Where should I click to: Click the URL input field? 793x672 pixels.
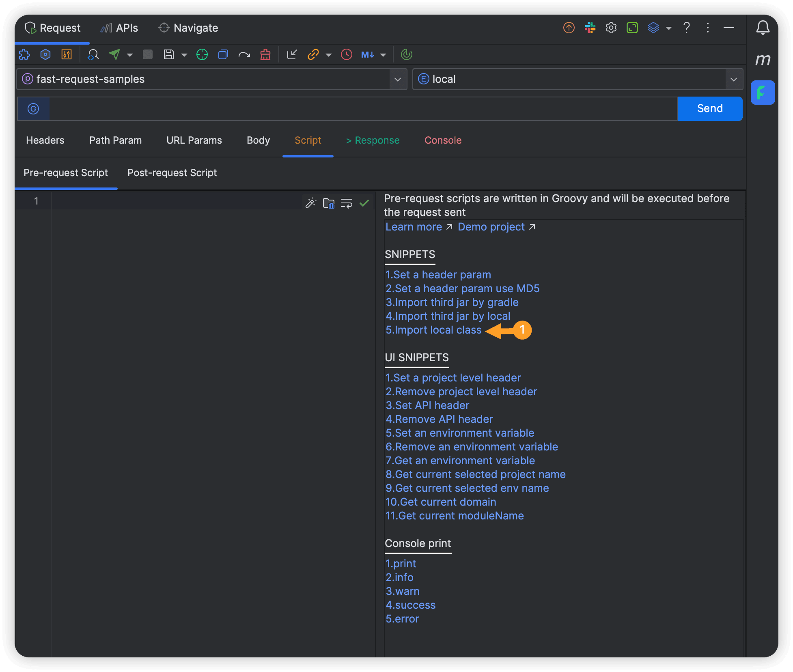click(x=363, y=109)
